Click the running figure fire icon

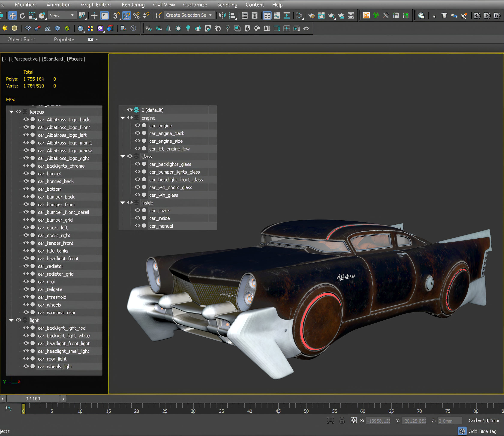click(464, 16)
